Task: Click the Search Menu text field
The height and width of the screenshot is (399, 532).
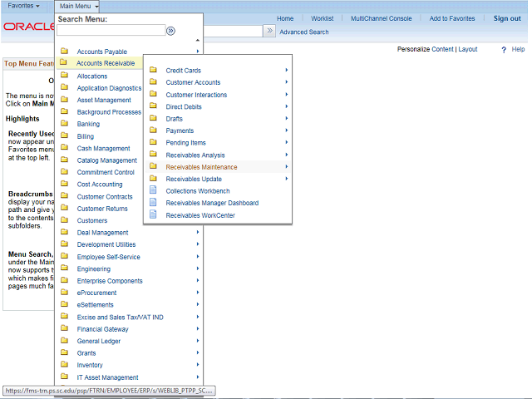Action: tap(111, 31)
